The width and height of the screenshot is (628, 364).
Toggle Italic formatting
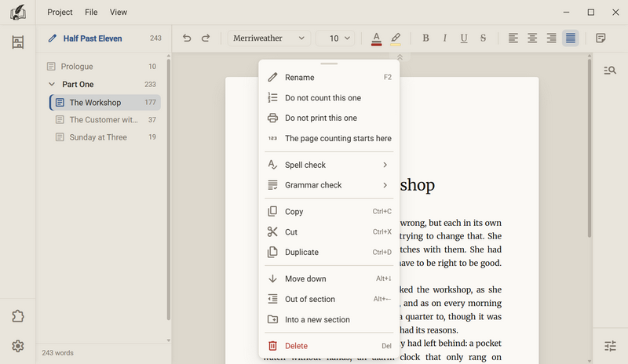pos(444,38)
